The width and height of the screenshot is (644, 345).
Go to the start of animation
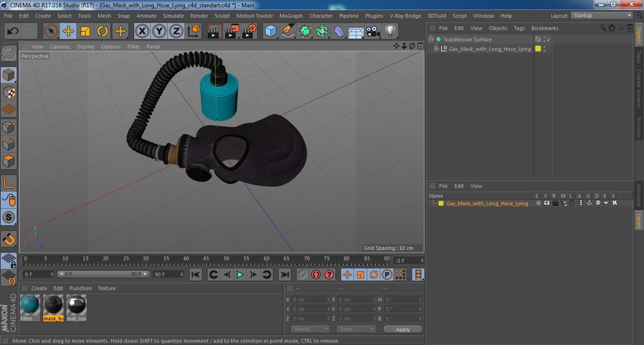pyautogui.click(x=195, y=275)
